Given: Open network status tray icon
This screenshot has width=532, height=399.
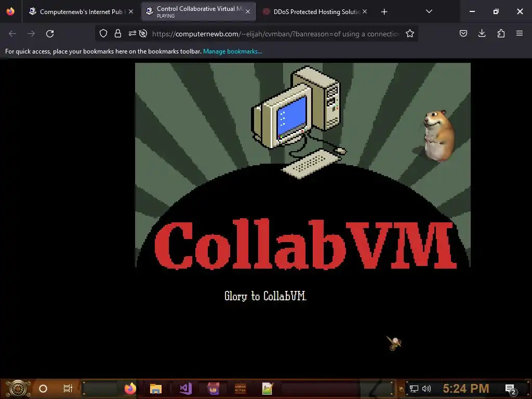Looking at the screenshot, I should click(x=414, y=389).
